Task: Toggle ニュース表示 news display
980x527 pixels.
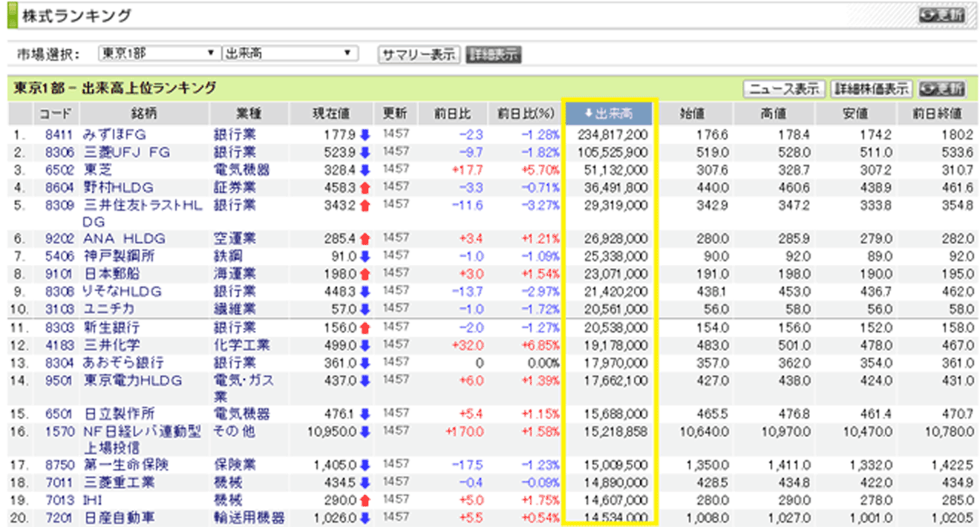Action: (x=784, y=89)
